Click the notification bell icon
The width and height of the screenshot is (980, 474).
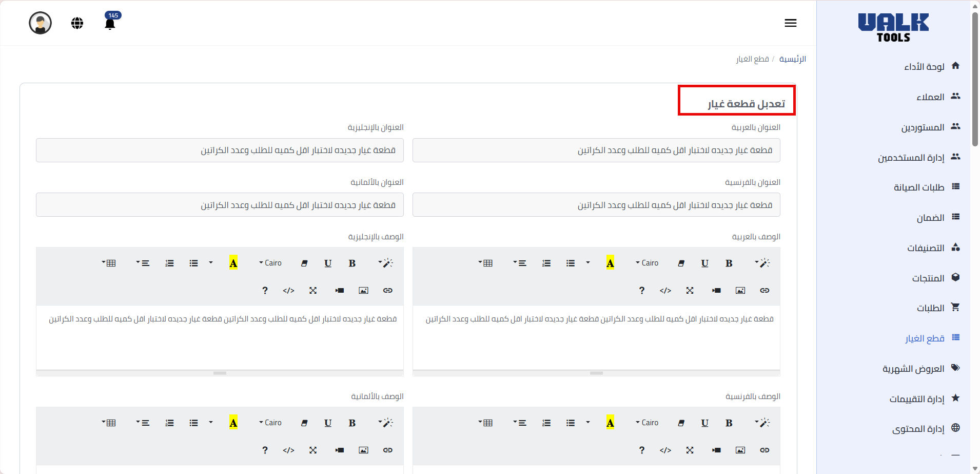110,24
